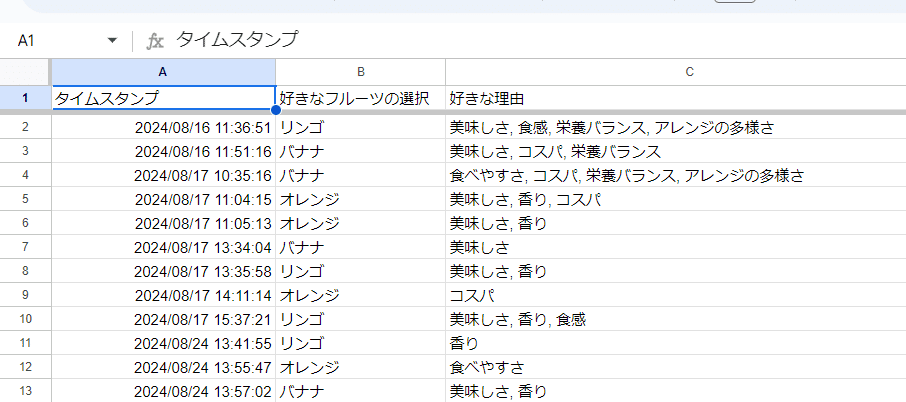Click 香り cell in row 11
This screenshot has height=402, width=906.
pos(675,343)
